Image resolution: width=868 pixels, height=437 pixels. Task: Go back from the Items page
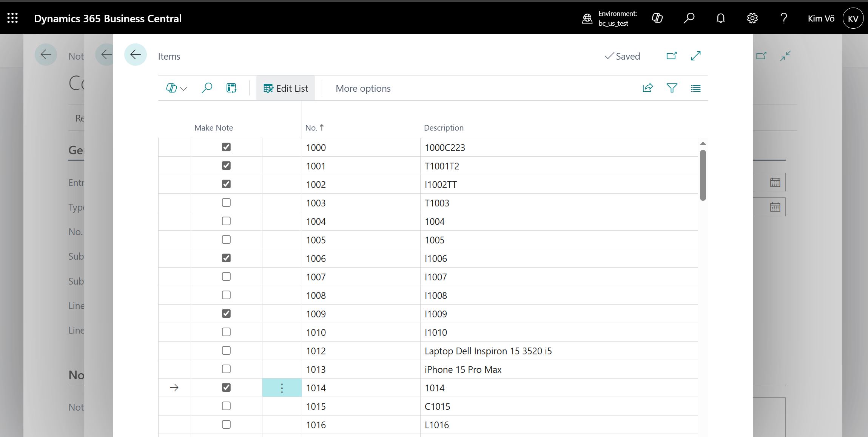click(x=136, y=55)
